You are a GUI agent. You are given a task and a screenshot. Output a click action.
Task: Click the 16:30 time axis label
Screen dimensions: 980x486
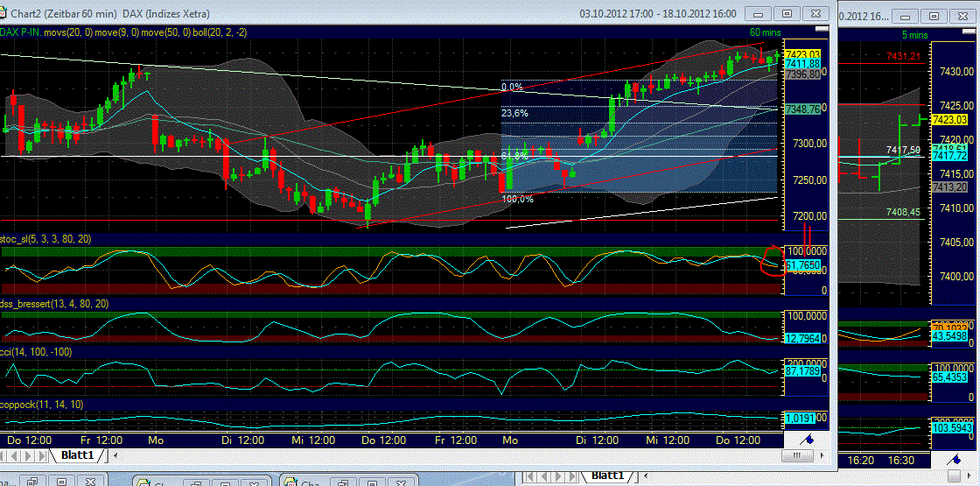[901, 460]
